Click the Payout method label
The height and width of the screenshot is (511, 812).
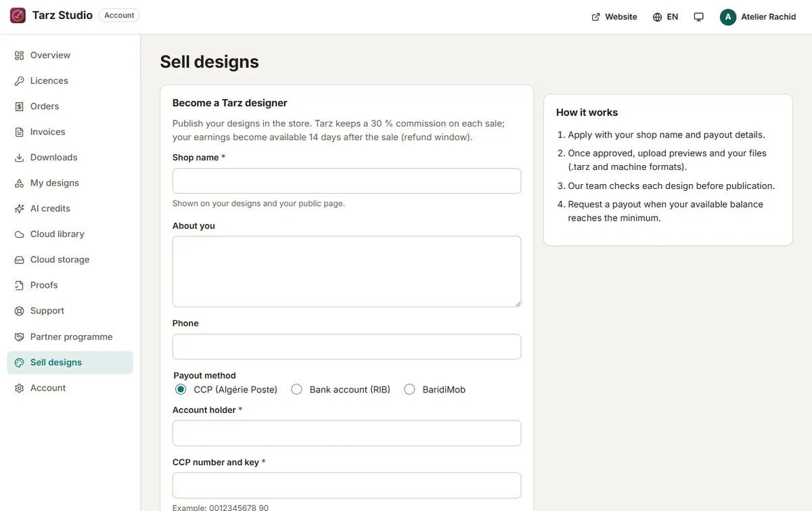205,376
